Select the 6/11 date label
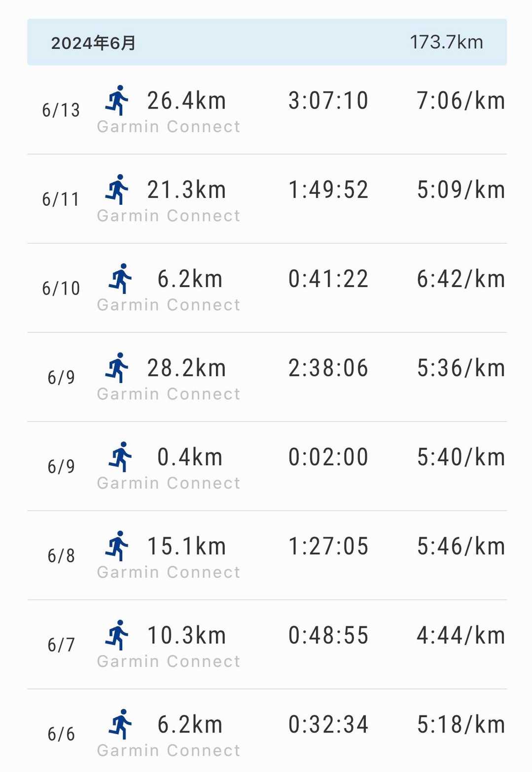 pos(61,199)
